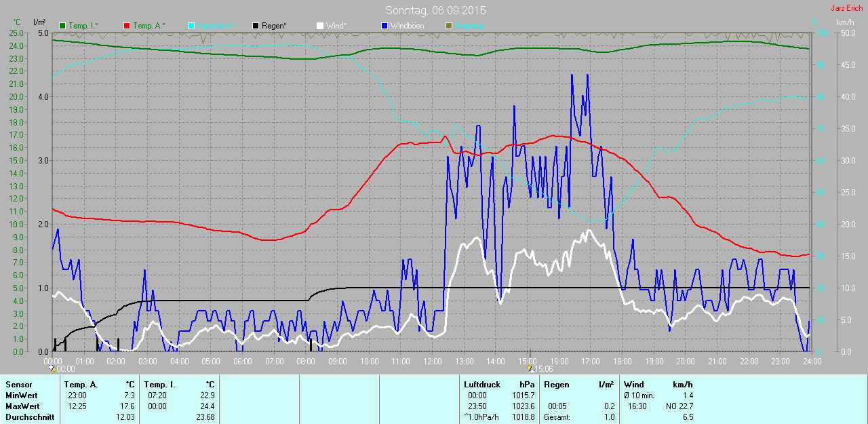This screenshot has height=424, width=868.
Task: Click the outdoor maximum value '17.6'
Action: (127, 406)
